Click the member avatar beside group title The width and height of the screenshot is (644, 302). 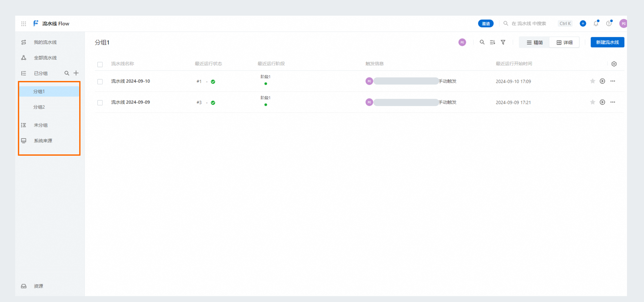(462, 42)
